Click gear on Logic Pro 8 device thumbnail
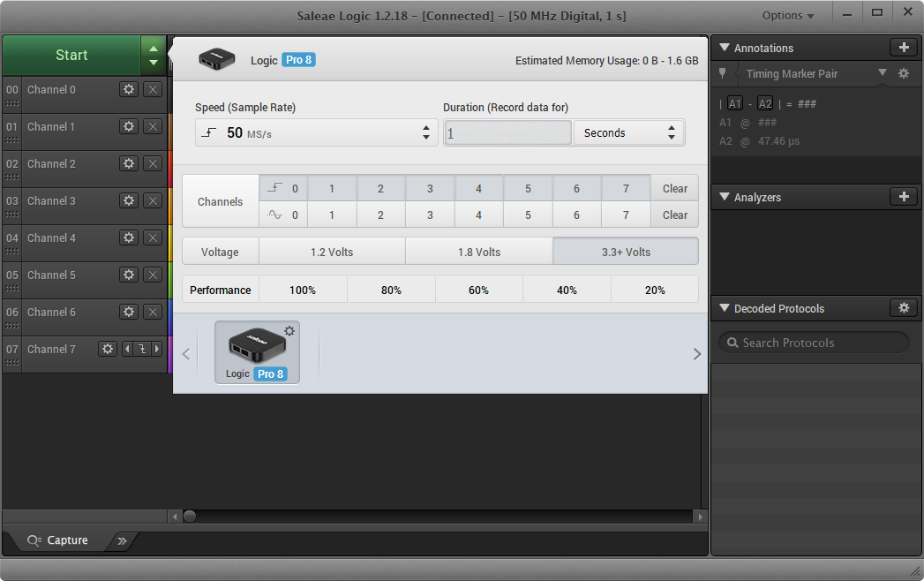The image size is (924, 581). point(289,331)
